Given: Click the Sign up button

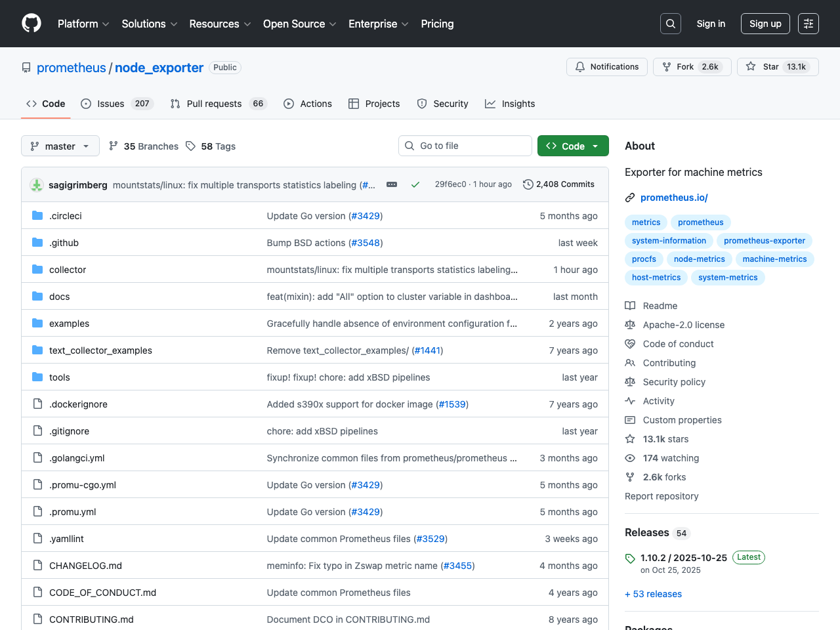Looking at the screenshot, I should 765,23.
